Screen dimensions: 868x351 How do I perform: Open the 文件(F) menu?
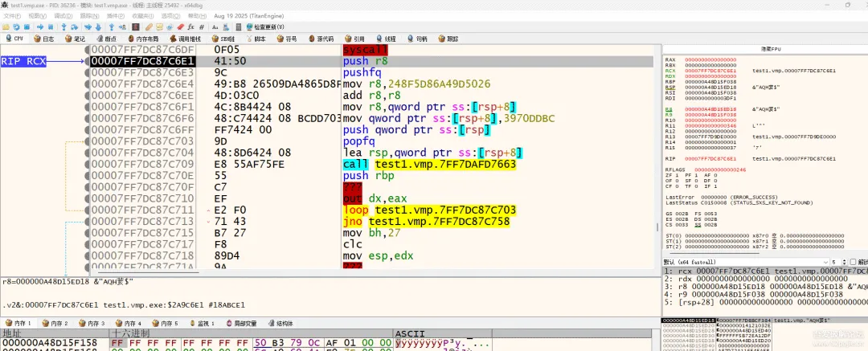point(12,16)
